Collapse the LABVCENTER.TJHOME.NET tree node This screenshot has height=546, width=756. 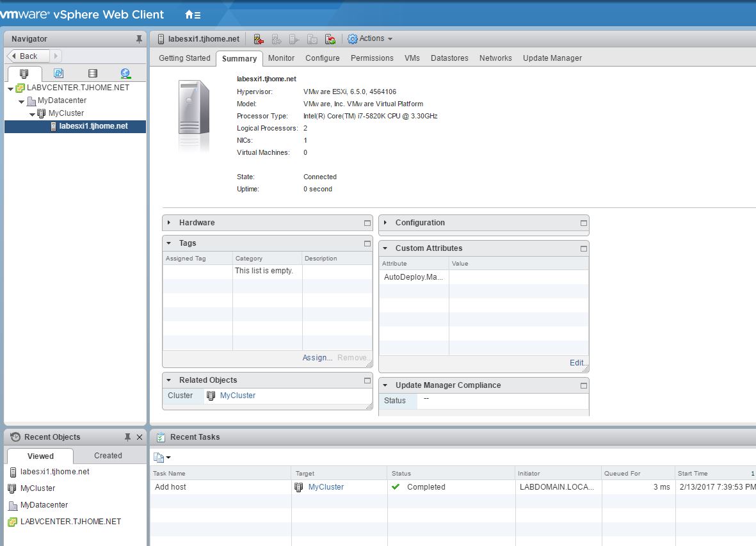11,89
